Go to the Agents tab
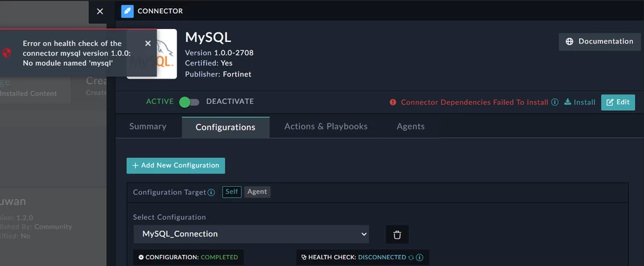The height and width of the screenshot is (266, 644). 411,126
